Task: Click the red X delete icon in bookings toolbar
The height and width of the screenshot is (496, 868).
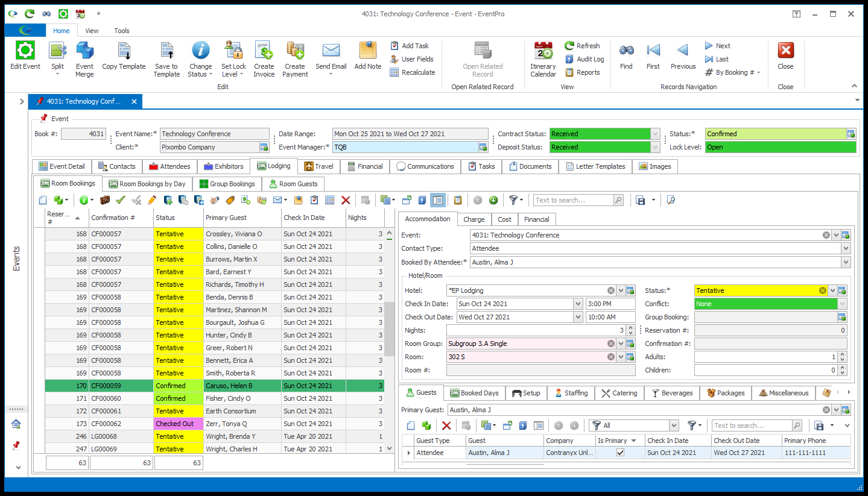Action: point(346,200)
